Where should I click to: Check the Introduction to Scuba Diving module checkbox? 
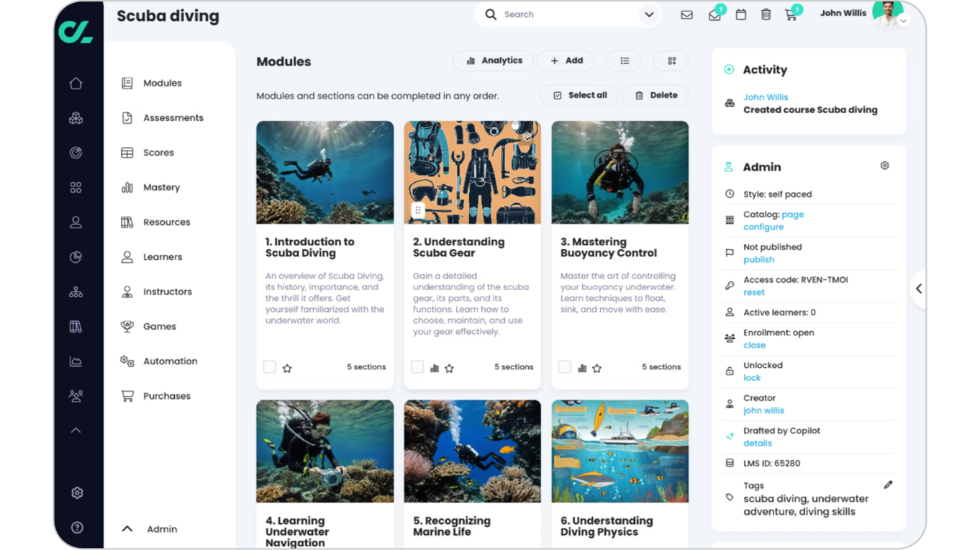pyautogui.click(x=270, y=366)
